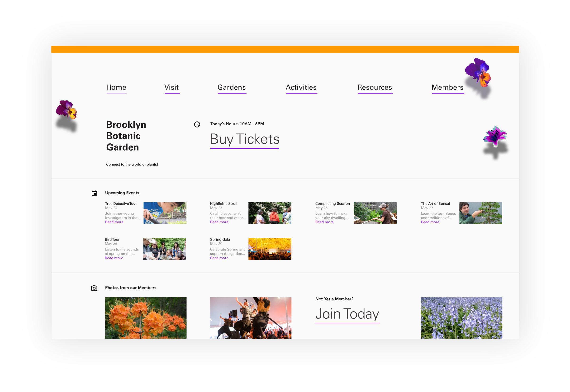
Task: Read more about The Art of Bonsai
Action: click(430, 222)
